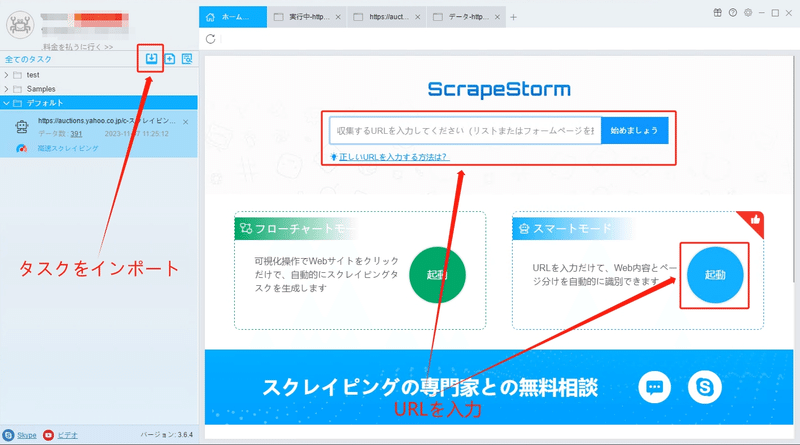Image resolution: width=800 pixels, height=445 pixels.
Task: Click the スマートモード card title
Action: point(572,228)
